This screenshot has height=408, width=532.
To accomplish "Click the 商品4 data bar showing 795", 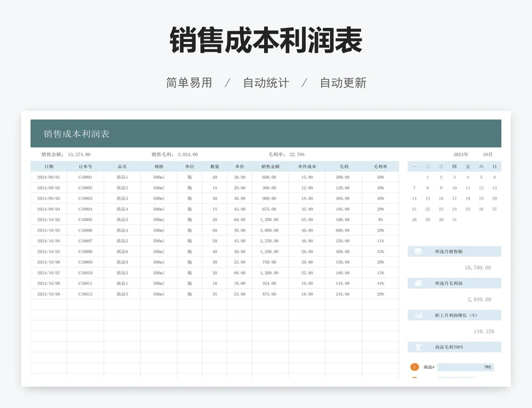I will pyautogui.click(x=465, y=367).
